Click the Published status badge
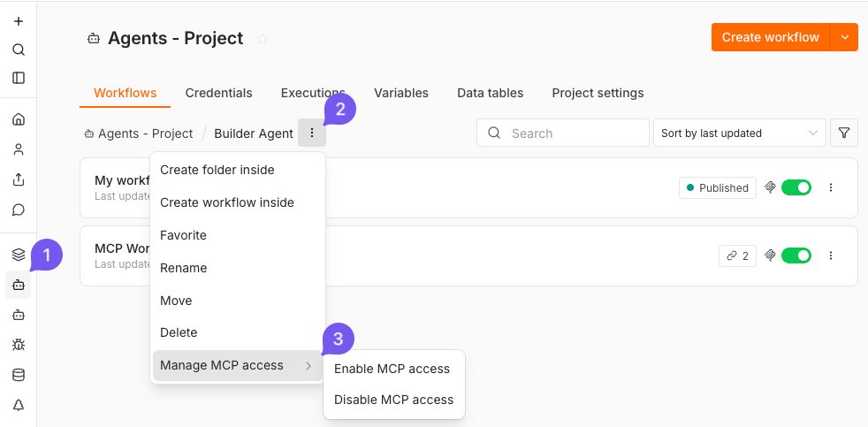 718,187
